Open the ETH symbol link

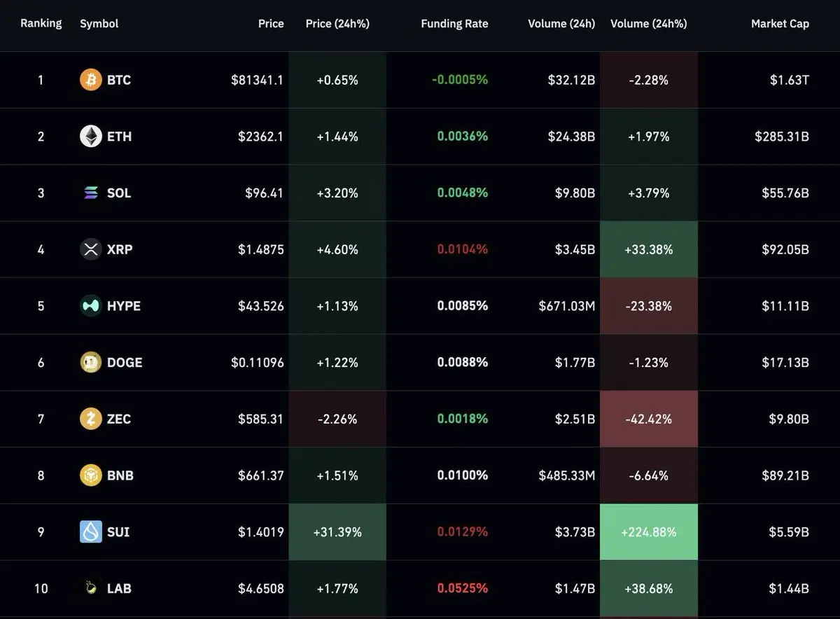pos(119,137)
